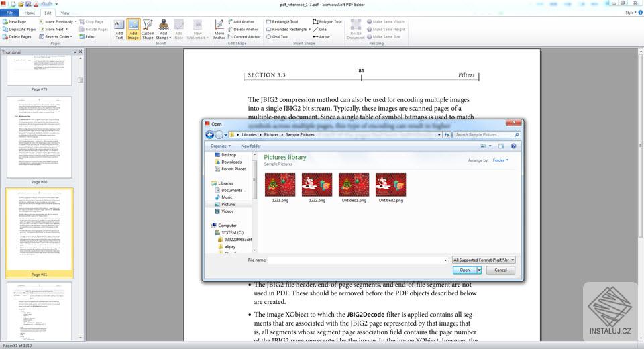Select SYSTEM (C:) drive in tree
This screenshot has height=349, width=644.
click(x=229, y=232)
